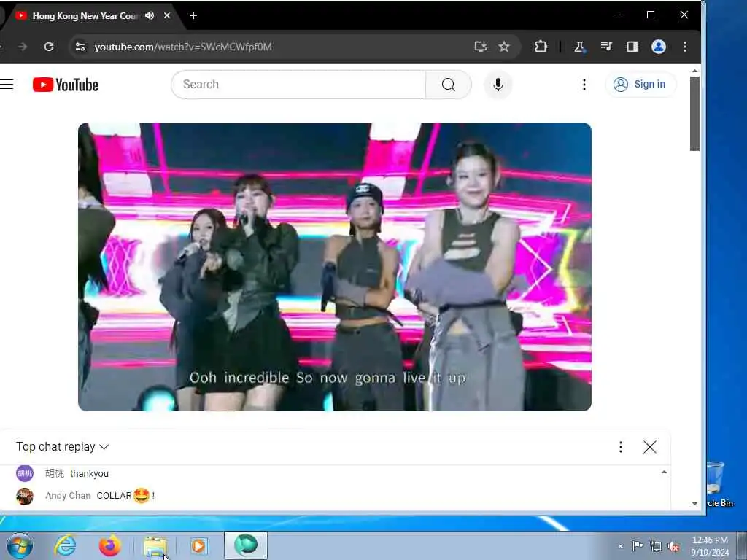Sign in to YouTube
The height and width of the screenshot is (560, 747).
coord(640,85)
